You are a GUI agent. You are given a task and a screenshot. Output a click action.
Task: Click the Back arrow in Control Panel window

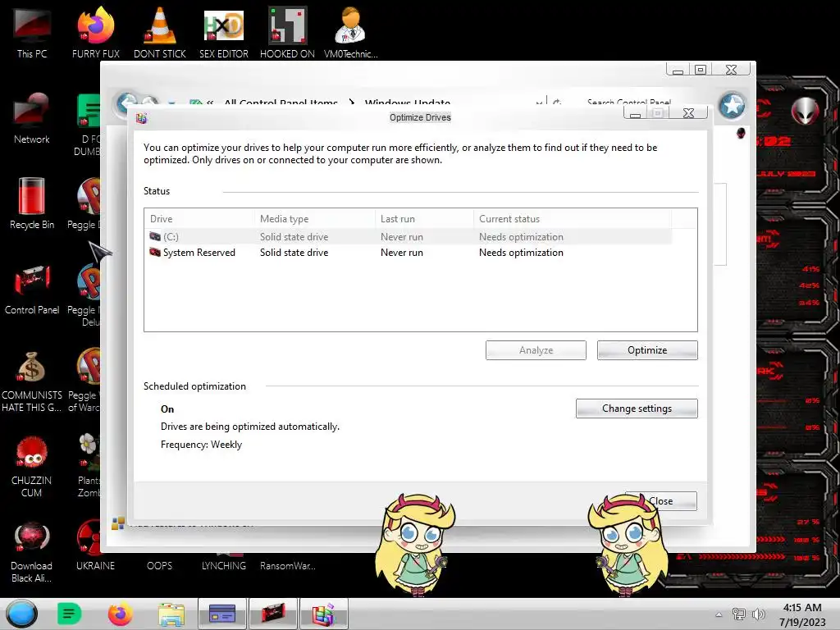coord(127,103)
